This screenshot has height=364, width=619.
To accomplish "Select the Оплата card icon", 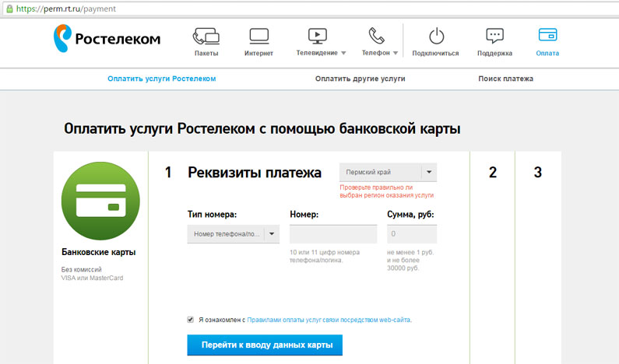I will click(x=547, y=36).
